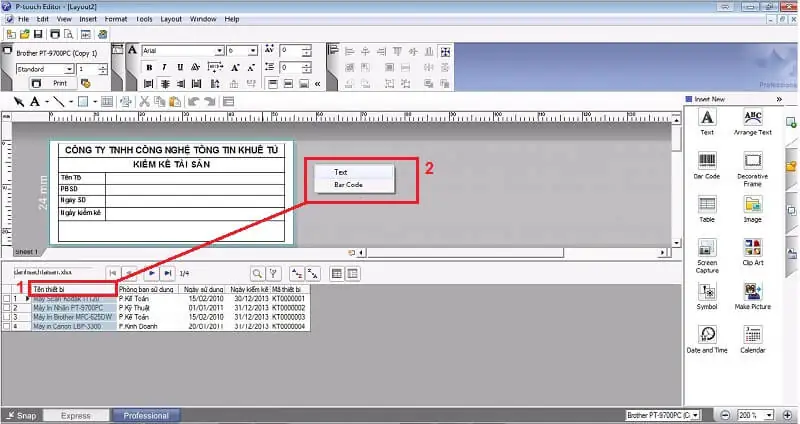
Task: Expand the Text tool dropdown arrow
Action: (x=47, y=102)
